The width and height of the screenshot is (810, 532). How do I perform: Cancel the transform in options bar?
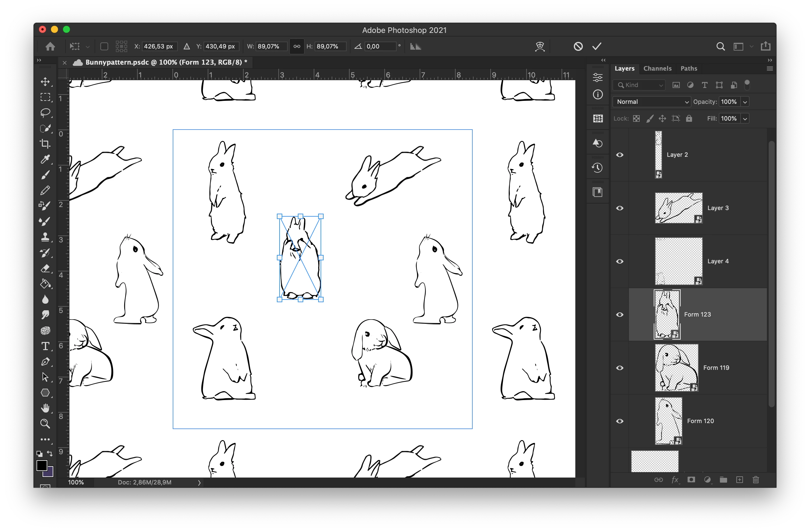click(x=578, y=46)
